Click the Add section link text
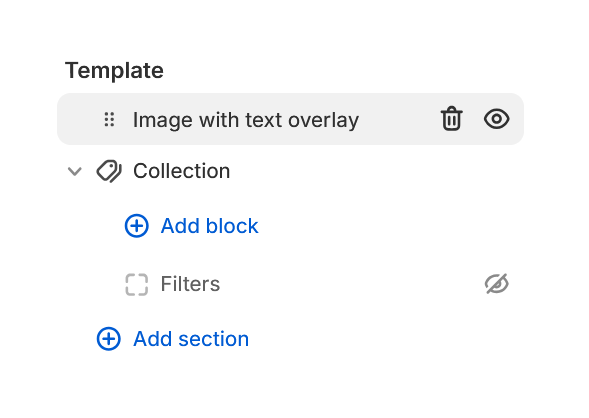This screenshot has height=418, width=589. pos(191,339)
